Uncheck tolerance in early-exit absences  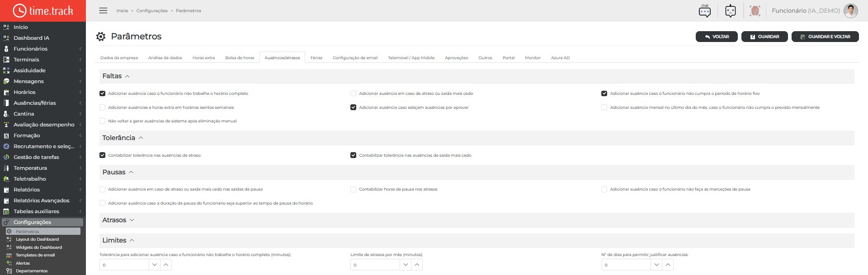click(354, 155)
